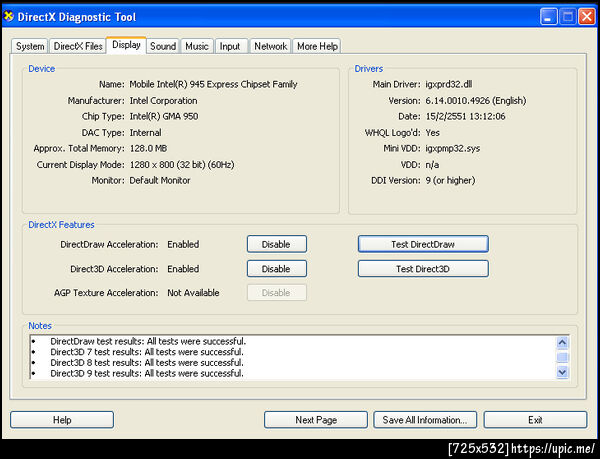Go to the Music tab
Viewport: 600px width, 459px height.
pyautogui.click(x=197, y=46)
